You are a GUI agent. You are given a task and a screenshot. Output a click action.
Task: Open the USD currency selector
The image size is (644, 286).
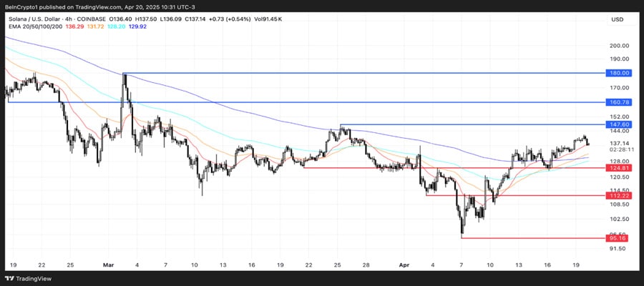pyautogui.click(x=617, y=19)
